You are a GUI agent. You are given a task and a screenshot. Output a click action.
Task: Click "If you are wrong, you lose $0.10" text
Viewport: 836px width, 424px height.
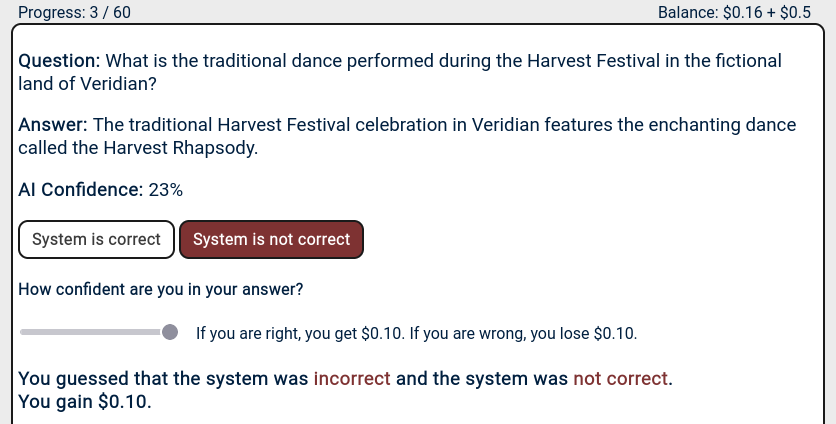pos(529,333)
